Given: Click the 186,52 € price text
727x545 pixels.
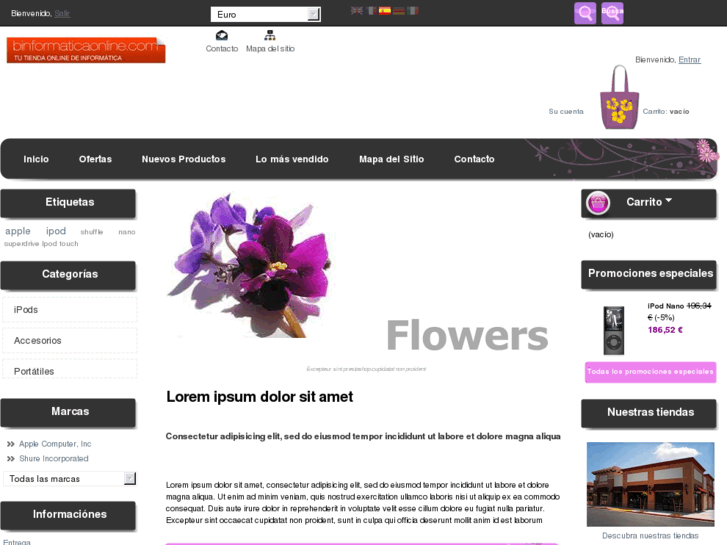Looking at the screenshot, I should click(x=665, y=330).
